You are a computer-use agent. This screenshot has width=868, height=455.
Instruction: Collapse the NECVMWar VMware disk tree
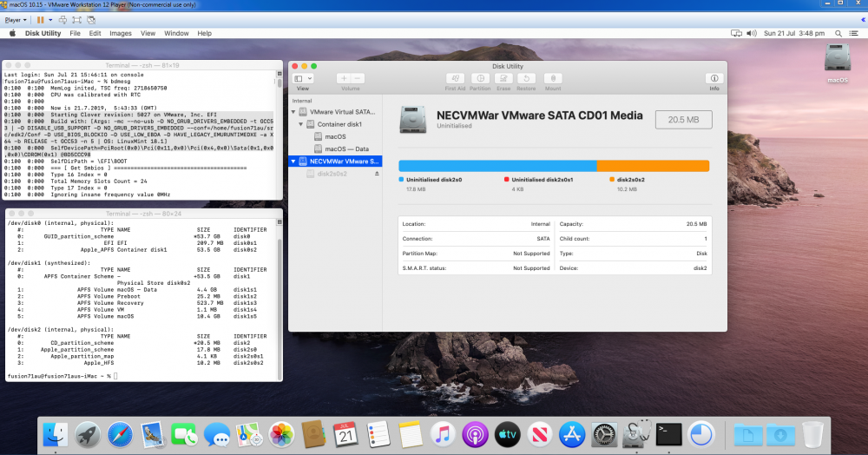tap(293, 162)
